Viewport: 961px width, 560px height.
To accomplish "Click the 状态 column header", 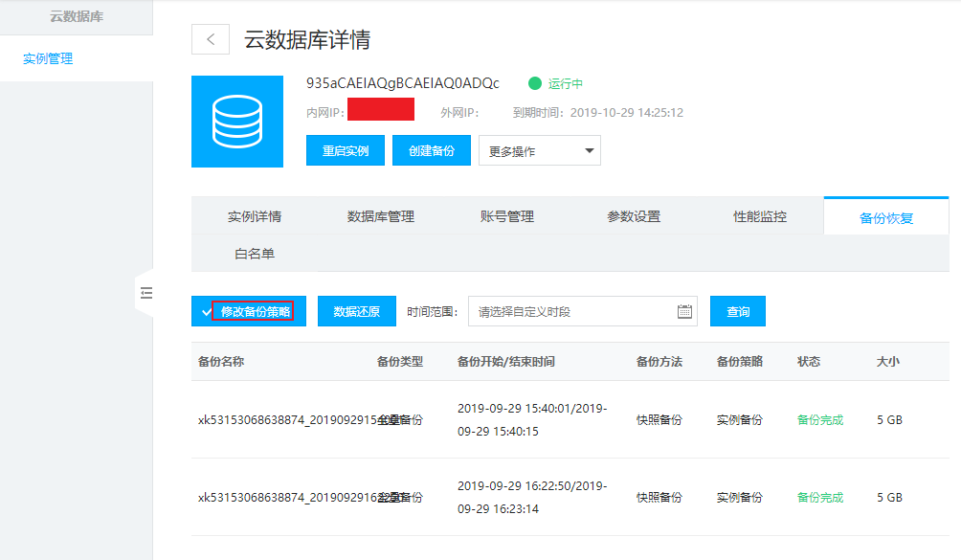I will 809,362.
